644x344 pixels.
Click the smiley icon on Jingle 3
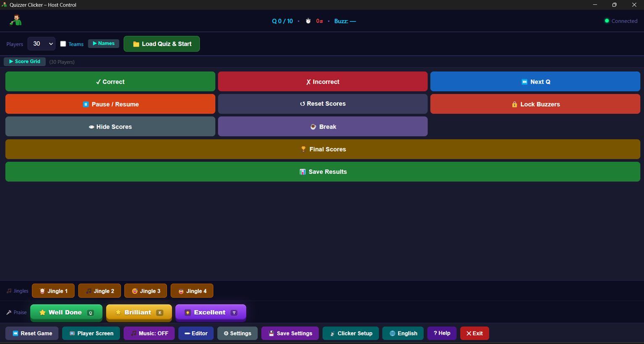[135, 291]
